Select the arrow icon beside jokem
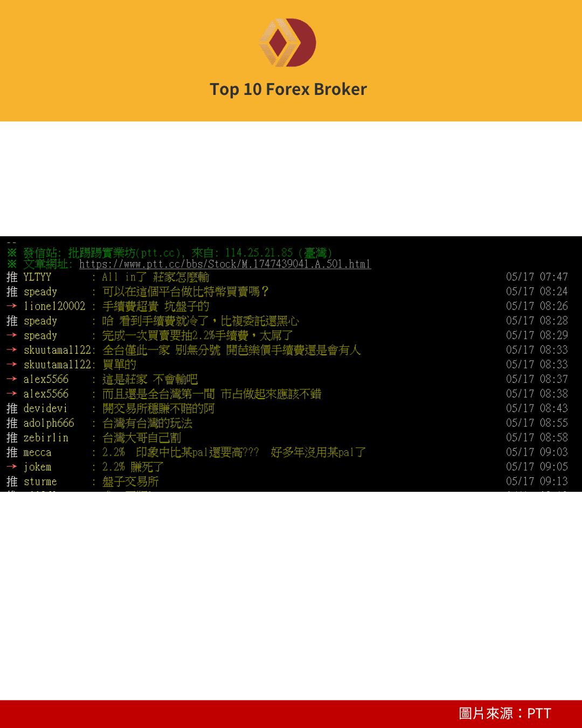Screen dimensions: 582x728 click(x=12, y=466)
